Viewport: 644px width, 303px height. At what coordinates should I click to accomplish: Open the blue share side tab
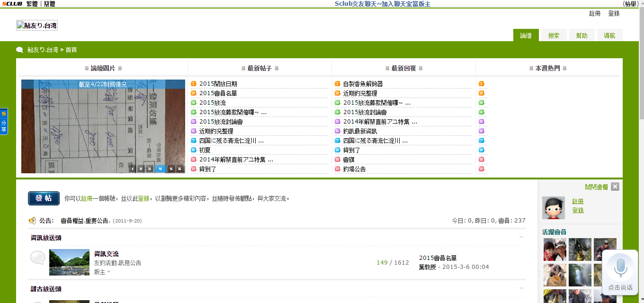click(x=4, y=122)
